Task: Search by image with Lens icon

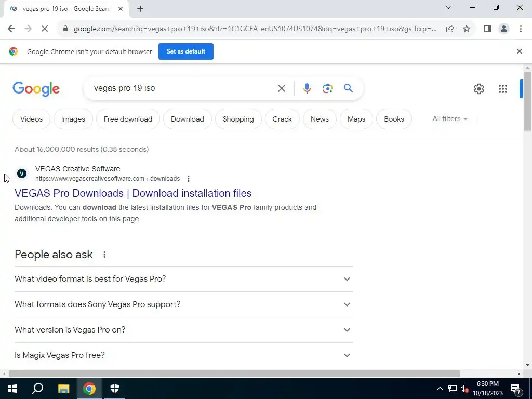Action: pyautogui.click(x=327, y=88)
